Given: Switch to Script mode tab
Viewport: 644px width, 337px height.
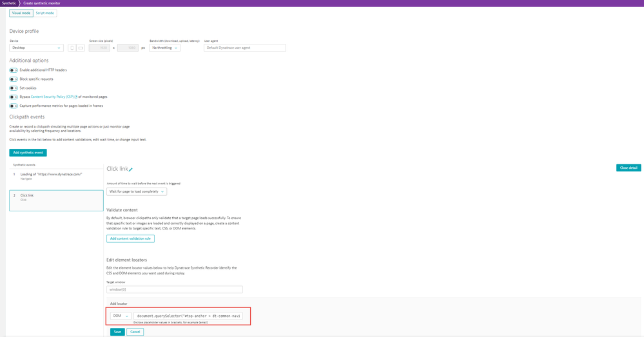Looking at the screenshot, I should click(44, 13).
